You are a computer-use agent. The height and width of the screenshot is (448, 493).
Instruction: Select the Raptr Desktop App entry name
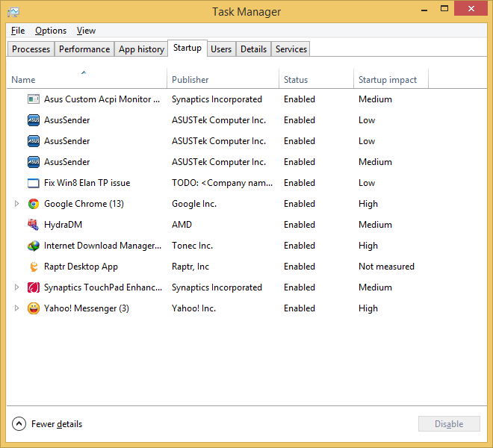(81, 267)
